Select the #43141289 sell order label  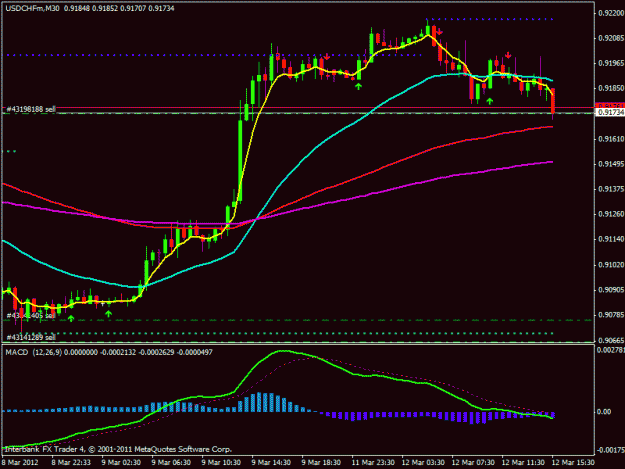click(31, 337)
